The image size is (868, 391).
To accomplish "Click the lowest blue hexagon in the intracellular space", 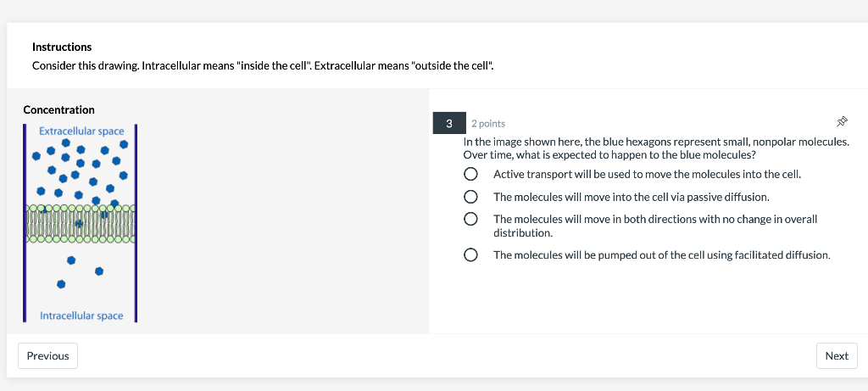I will tap(60, 284).
